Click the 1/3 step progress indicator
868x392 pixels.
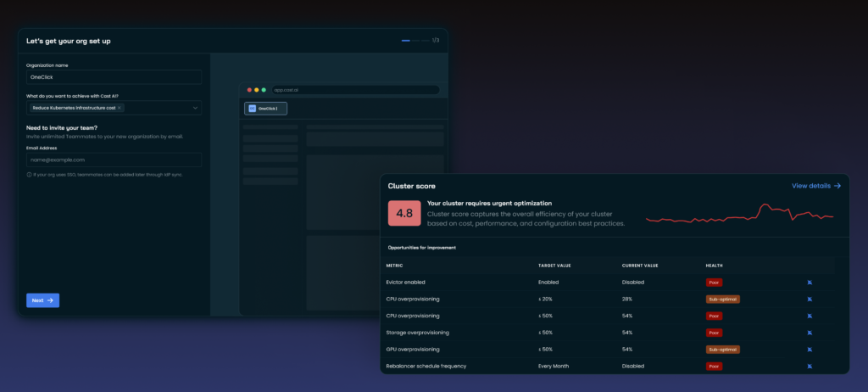tap(420, 41)
